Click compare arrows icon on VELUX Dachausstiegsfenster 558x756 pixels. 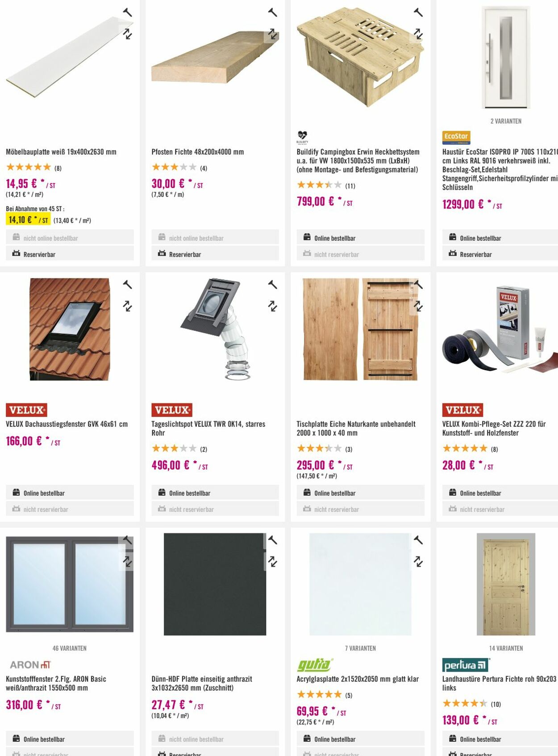pyautogui.click(x=127, y=306)
